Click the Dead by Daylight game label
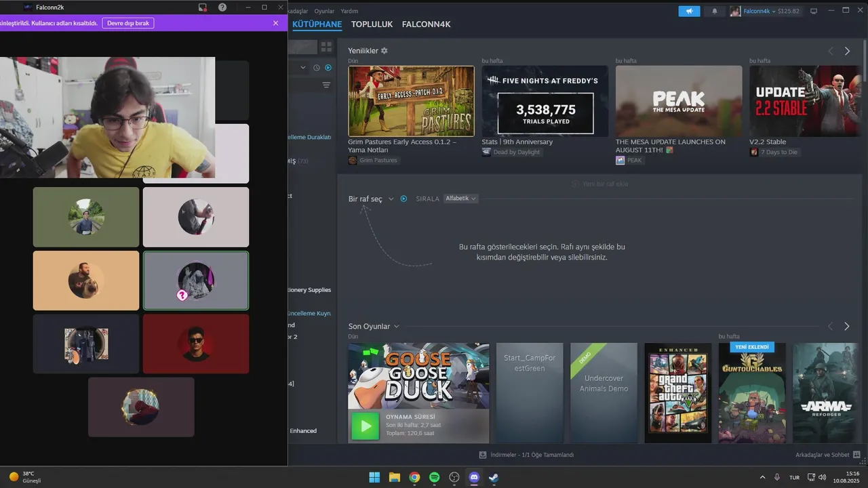The image size is (868, 488). pyautogui.click(x=512, y=152)
